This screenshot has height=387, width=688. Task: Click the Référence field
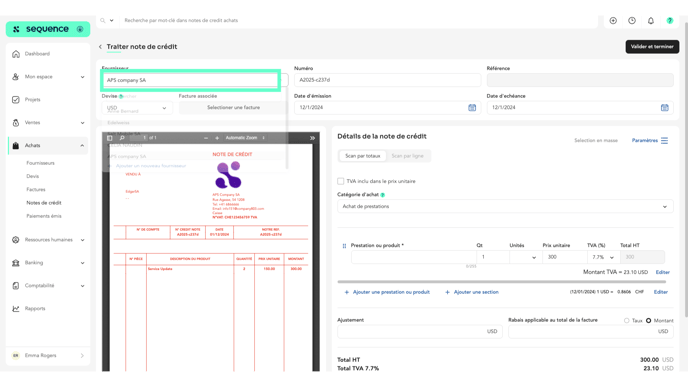(x=580, y=80)
